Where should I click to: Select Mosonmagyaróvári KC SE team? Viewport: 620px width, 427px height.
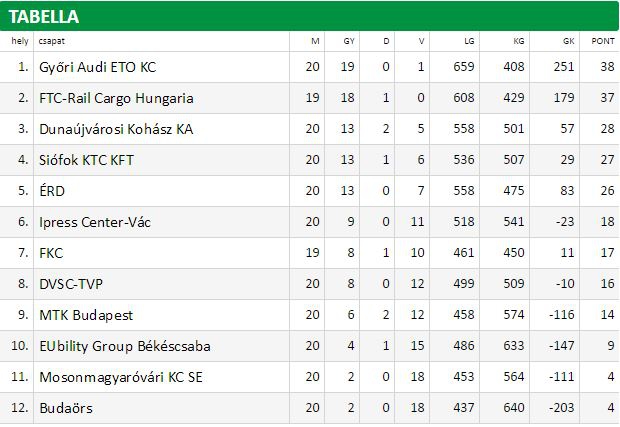(x=121, y=377)
